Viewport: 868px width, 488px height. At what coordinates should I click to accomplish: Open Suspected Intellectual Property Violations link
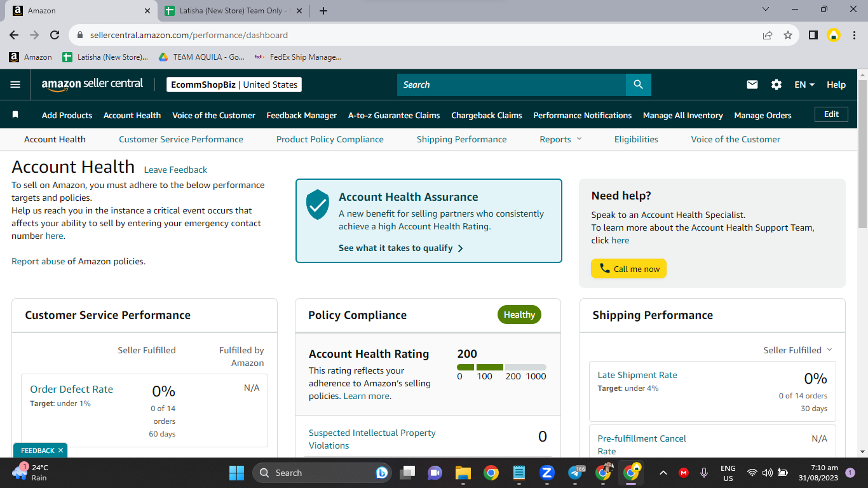tap(372, 439)
